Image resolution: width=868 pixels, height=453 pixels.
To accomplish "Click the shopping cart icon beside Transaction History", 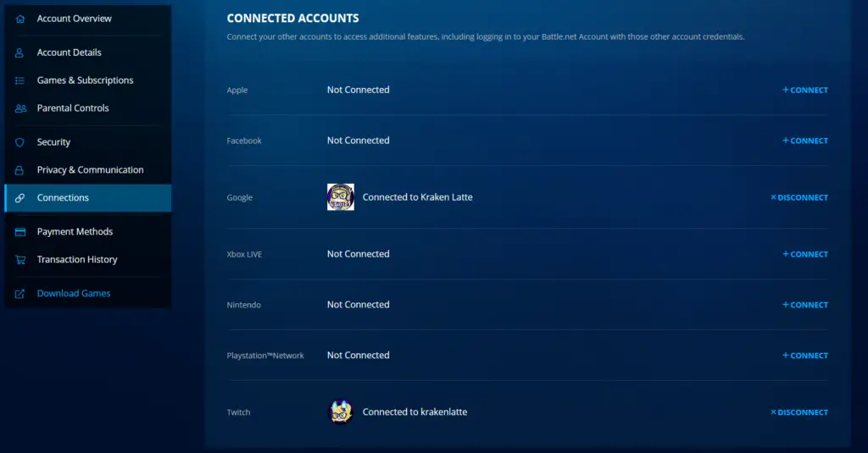I will [20, 259].
